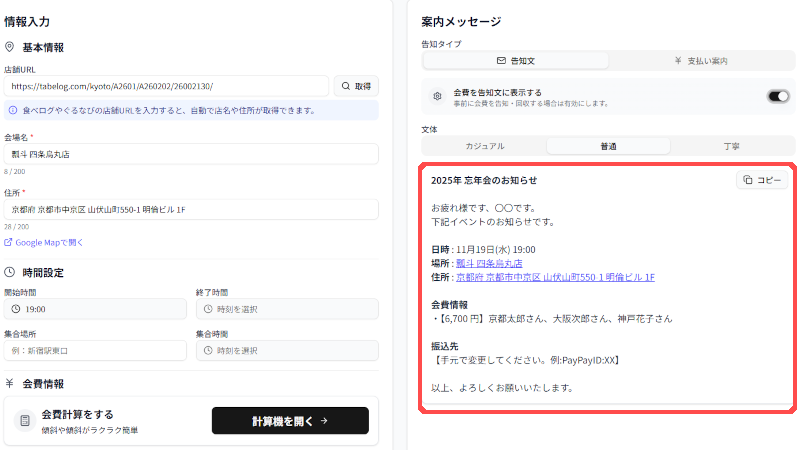Click the 取得 search button

click(x=356, y=86)
